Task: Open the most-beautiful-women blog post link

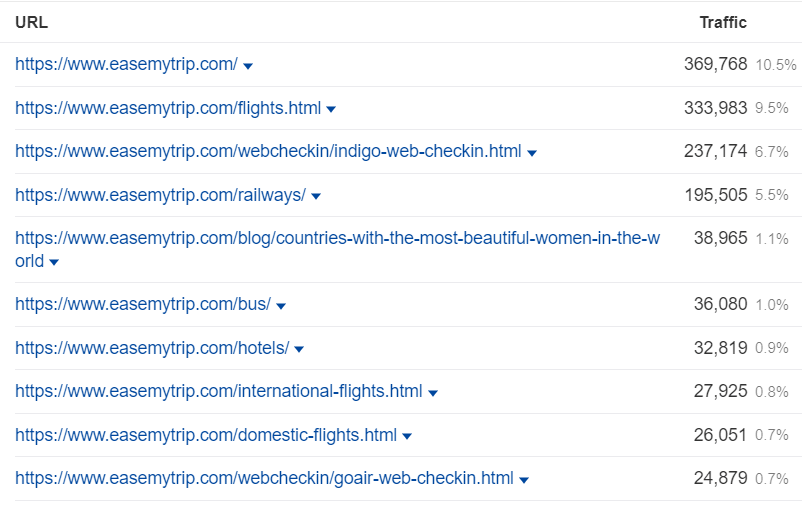Action: click(337, 239)
